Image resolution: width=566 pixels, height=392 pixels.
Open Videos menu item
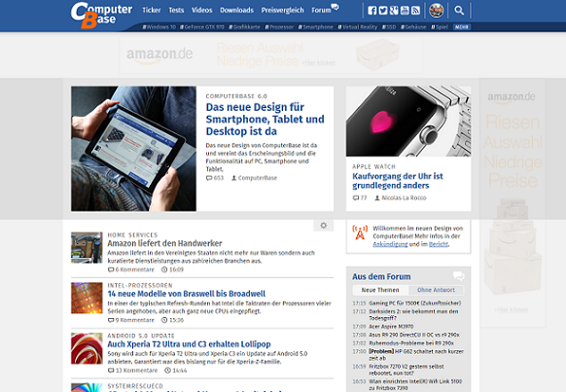coord(201,10)
